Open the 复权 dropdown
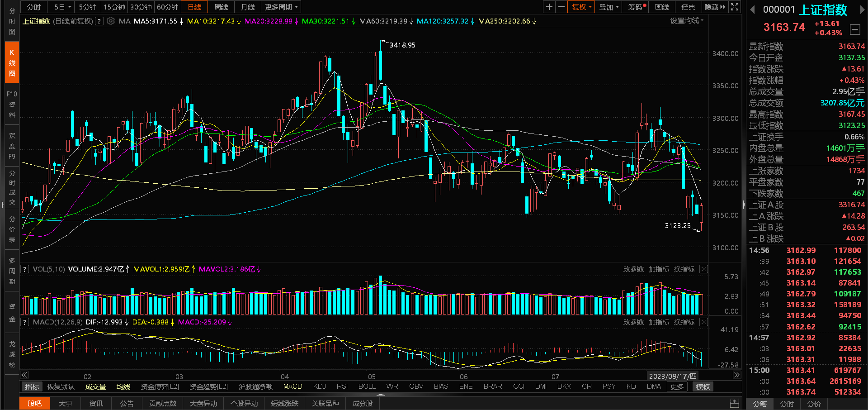 pyautogui.click(x=581, y=7)
